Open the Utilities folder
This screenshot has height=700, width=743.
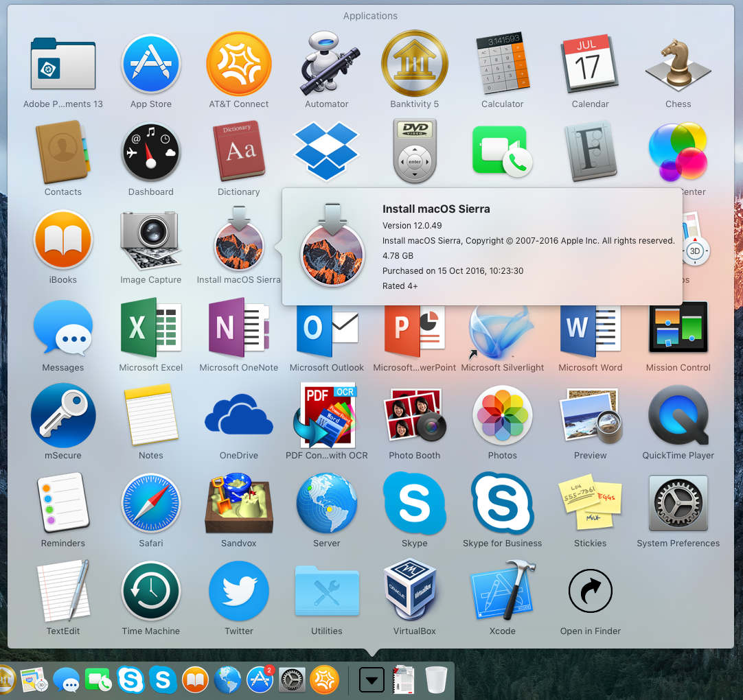coord(327,591)
